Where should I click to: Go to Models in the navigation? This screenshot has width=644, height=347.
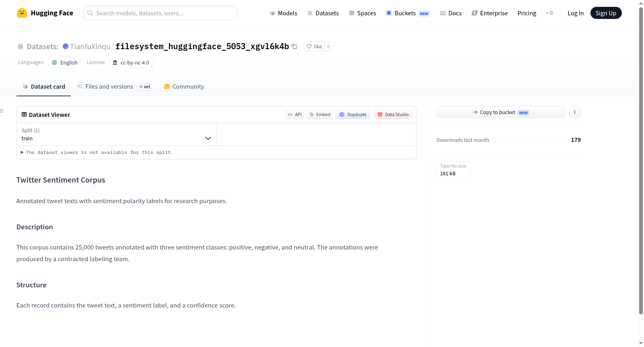coord(283,13)
